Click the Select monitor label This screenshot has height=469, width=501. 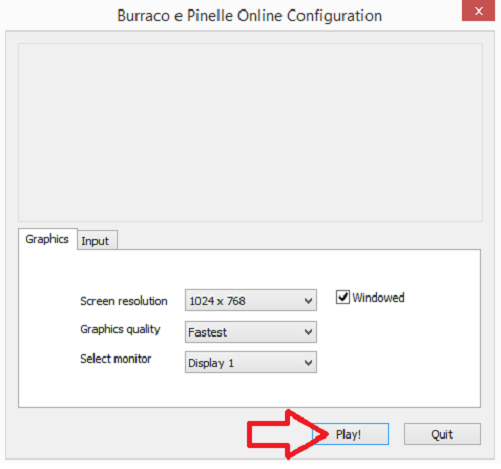click(x=116, y=359)
